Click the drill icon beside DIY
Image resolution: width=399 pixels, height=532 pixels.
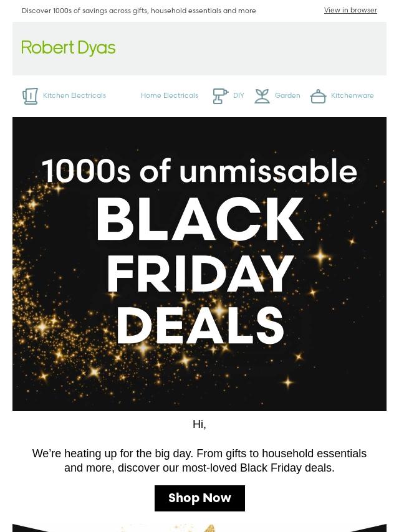pos(220,96)
